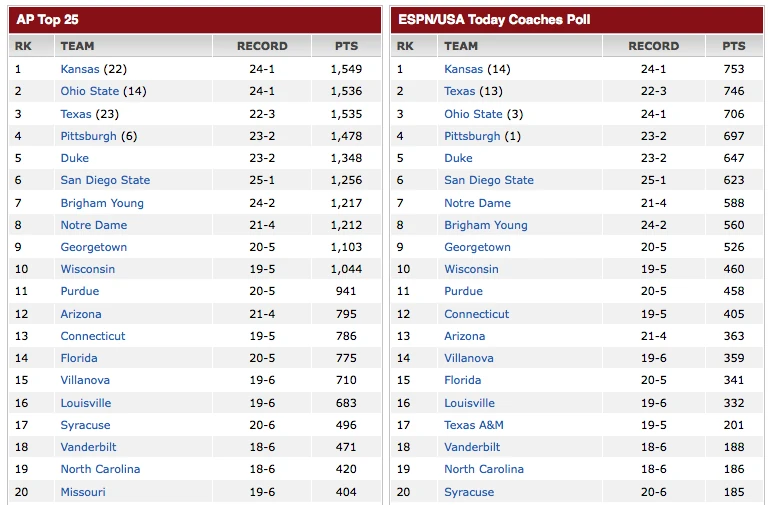Click Purdue in the AP Top 25
Image resolution: width=769 pixels, height=505 pixels.
click(80, 291)
